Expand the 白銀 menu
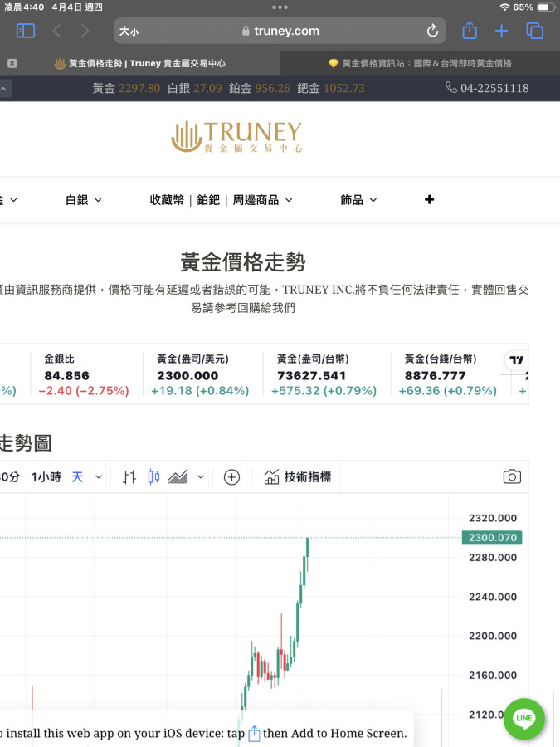This screenshot has width=560, height=747. coord(83,200)
